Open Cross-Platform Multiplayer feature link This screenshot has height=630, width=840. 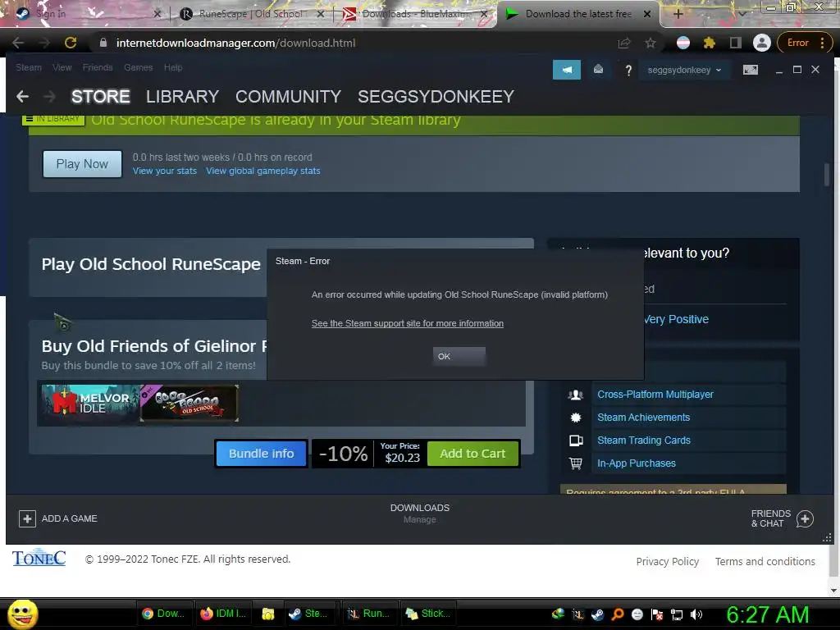point(655,395)
